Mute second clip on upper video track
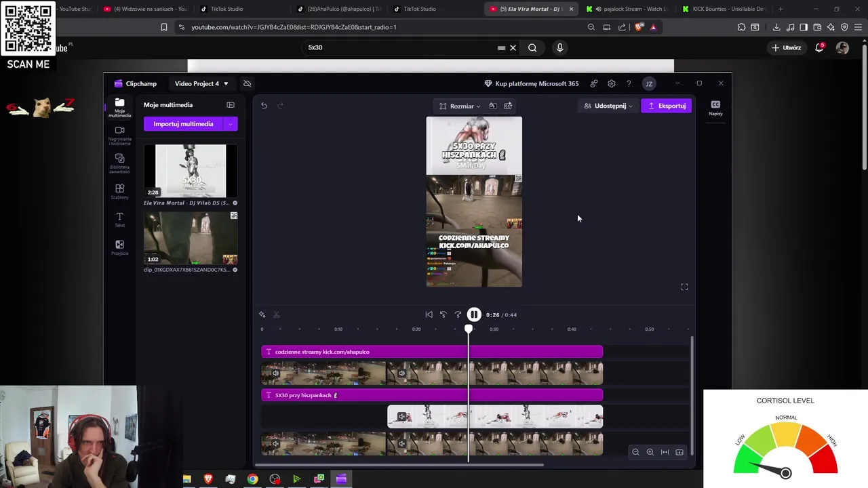 401,373
